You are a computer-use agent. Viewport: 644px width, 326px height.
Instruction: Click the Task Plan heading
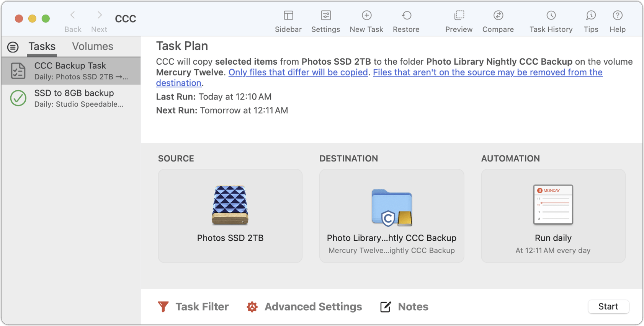[182, 46]
